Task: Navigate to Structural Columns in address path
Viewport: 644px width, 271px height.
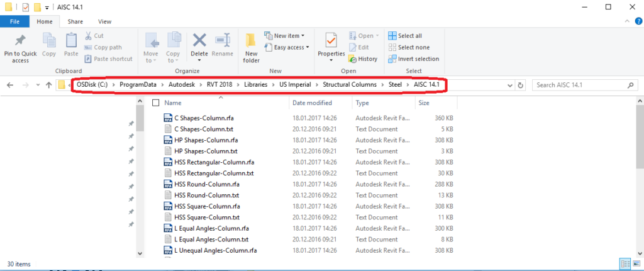Action: tap(350, 85)
